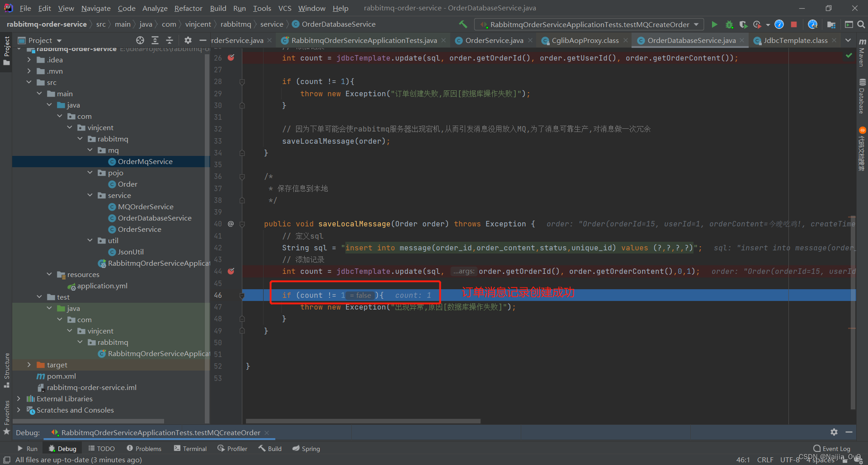Select JsonUtil class in project tree
This screenshot has width=868, height=465.
(x=130, y=252)
